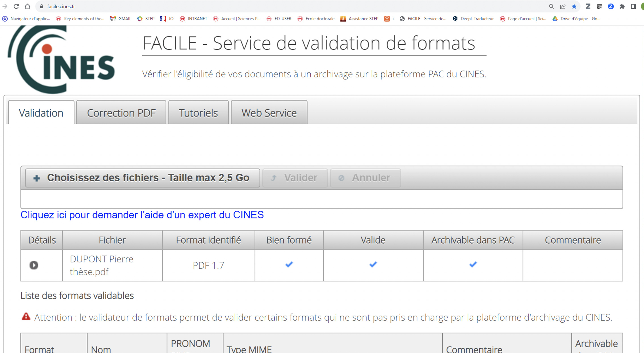Open the blue Z circle extension
This screenshot has width=644, height=353.
(611, 6)
